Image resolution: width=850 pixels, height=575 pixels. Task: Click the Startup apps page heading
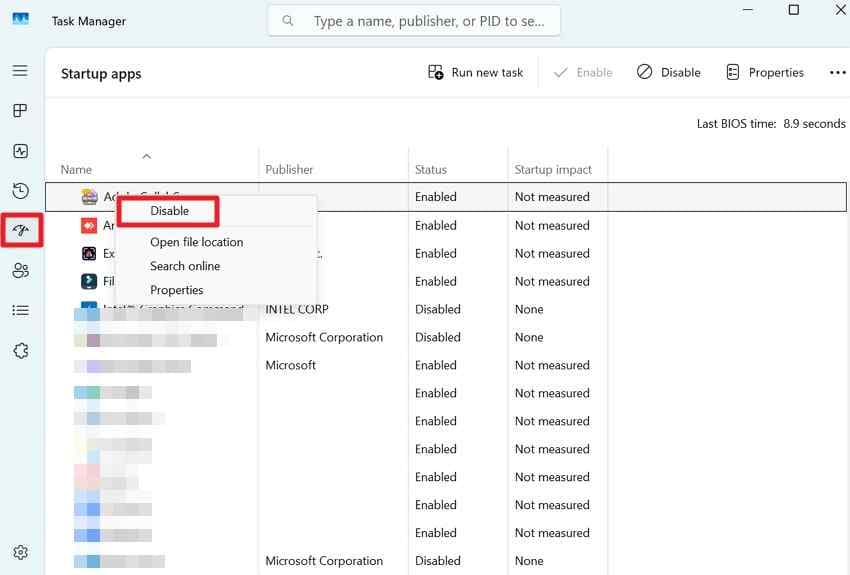tap(101, 74)
